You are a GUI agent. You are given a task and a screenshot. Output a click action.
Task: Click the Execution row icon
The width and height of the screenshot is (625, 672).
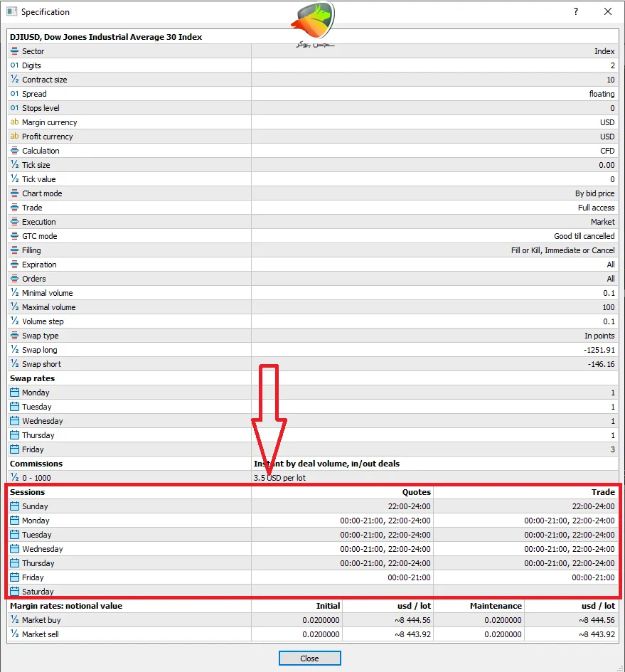click(x=15, y=222)
